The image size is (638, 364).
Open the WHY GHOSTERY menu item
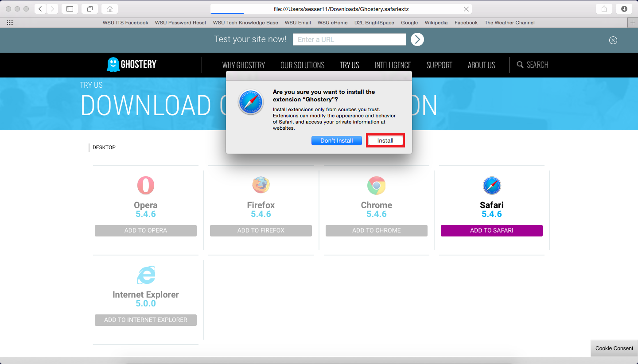[x=243, y=65]
